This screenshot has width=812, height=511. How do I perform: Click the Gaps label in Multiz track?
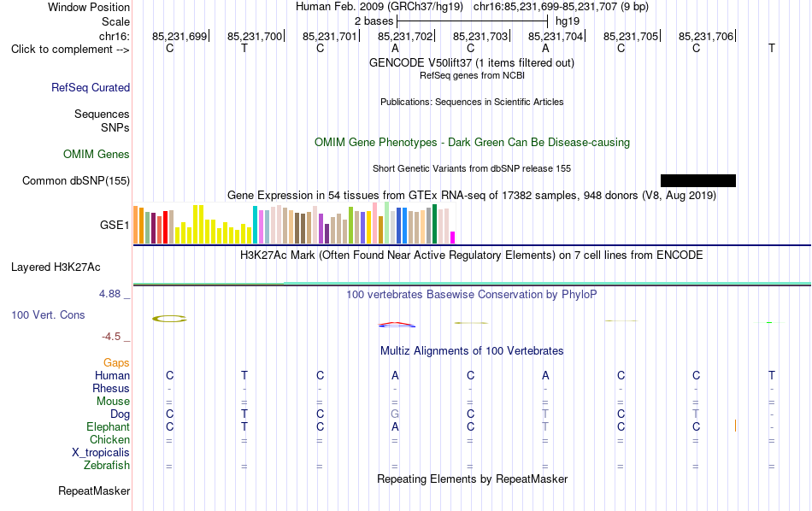[116, 363]
